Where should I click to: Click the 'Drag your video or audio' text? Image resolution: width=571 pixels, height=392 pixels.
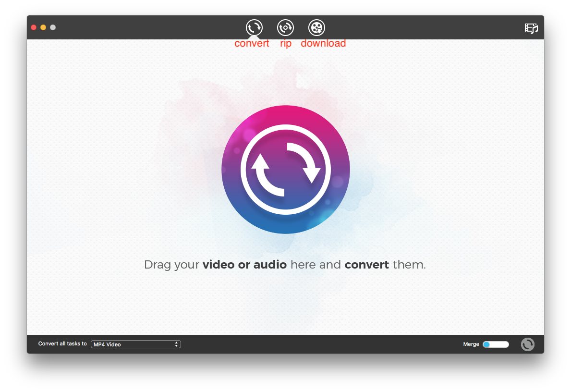(172, 265)
